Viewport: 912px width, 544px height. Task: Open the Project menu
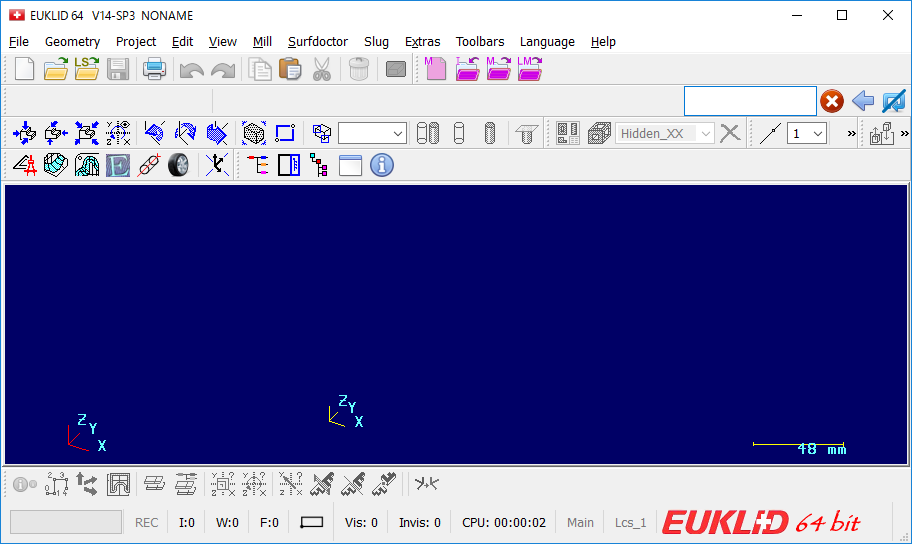pyautogui.click(x=136, y=41)
